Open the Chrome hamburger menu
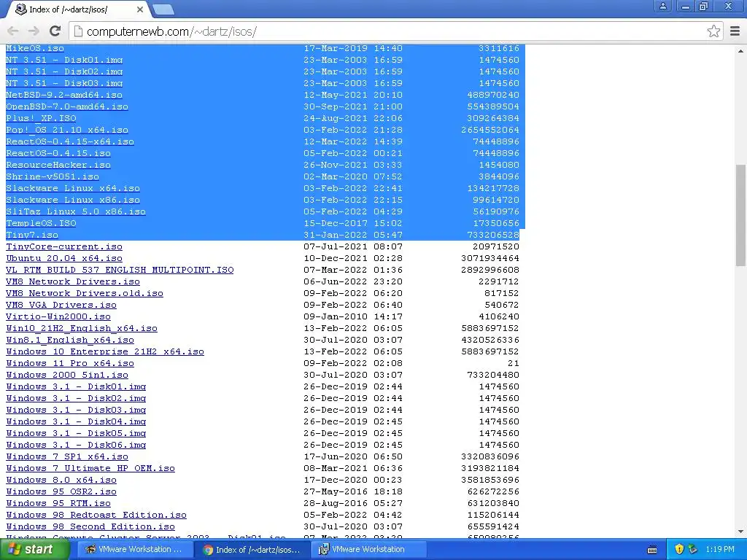The height and width of the screenshot is (560, 747). pyautogui.click(x=735, y=31)
